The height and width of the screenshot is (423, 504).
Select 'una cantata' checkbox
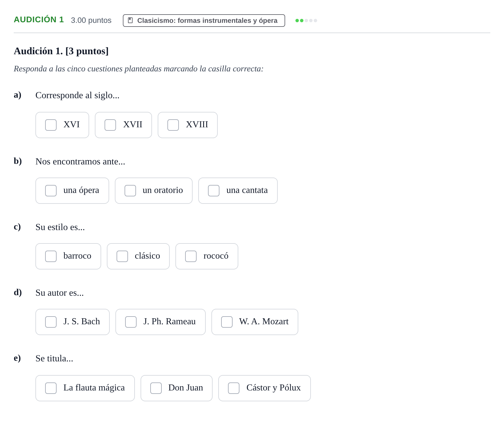(x=214, y=191)
